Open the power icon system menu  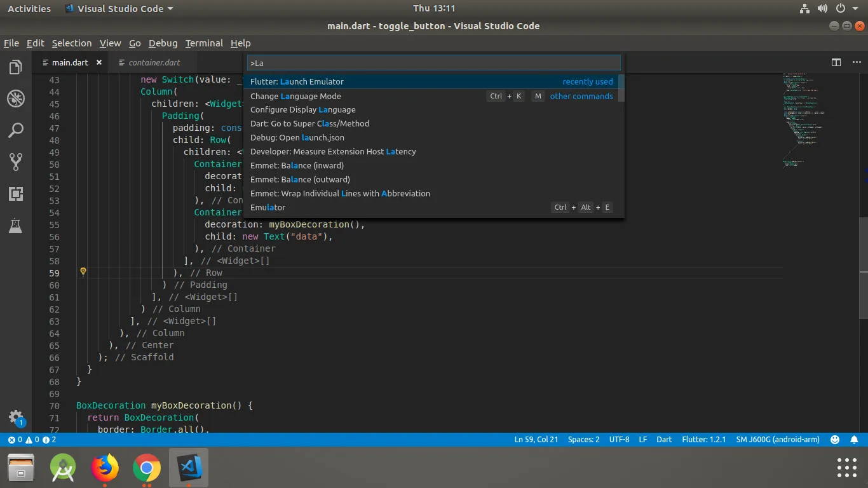pyautogui.click(x=840, y=8)
